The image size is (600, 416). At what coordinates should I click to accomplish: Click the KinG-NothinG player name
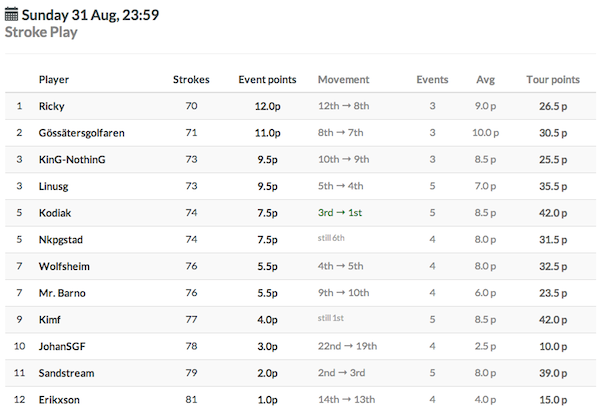pos(72,159)
